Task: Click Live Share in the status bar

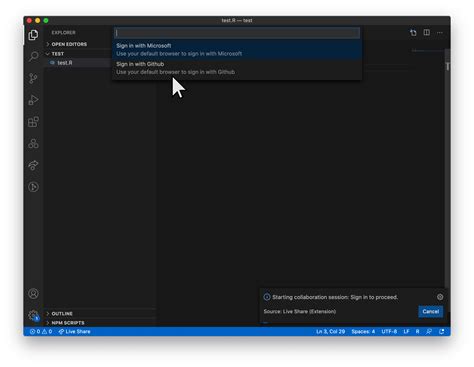Action: [74, 332]
